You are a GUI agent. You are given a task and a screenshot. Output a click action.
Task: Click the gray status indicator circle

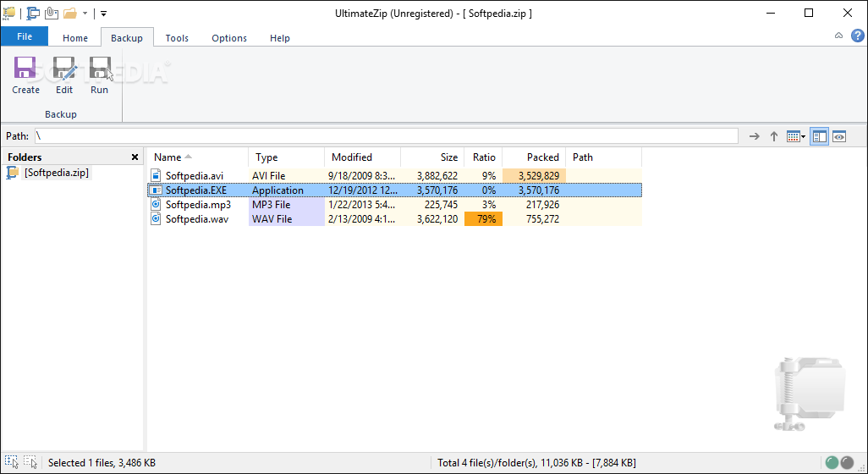847,462
